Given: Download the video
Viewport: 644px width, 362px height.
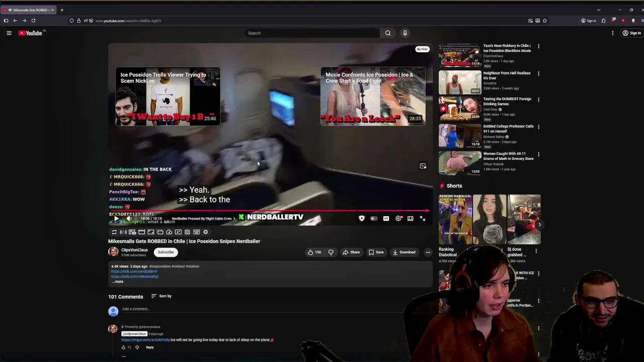Looking at the screenshot, I should pos(404,252).
